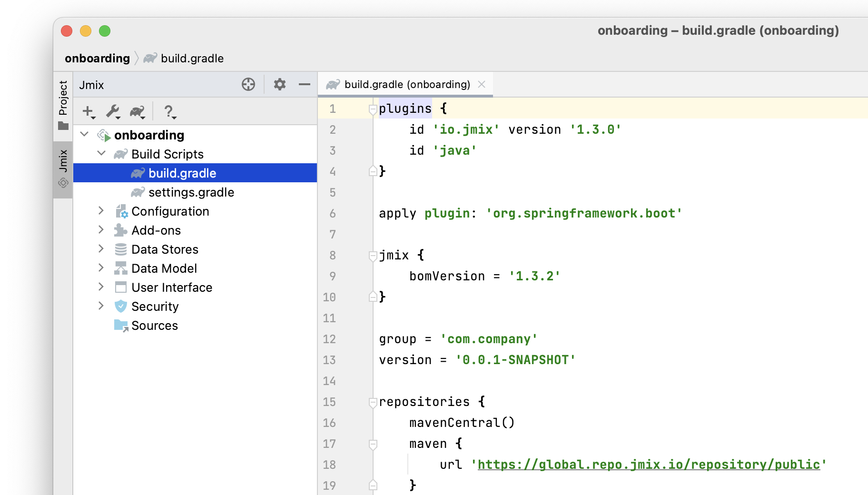Click the yellow minimize window button
This screenshot has height=495, width=868.
point(86,31)
